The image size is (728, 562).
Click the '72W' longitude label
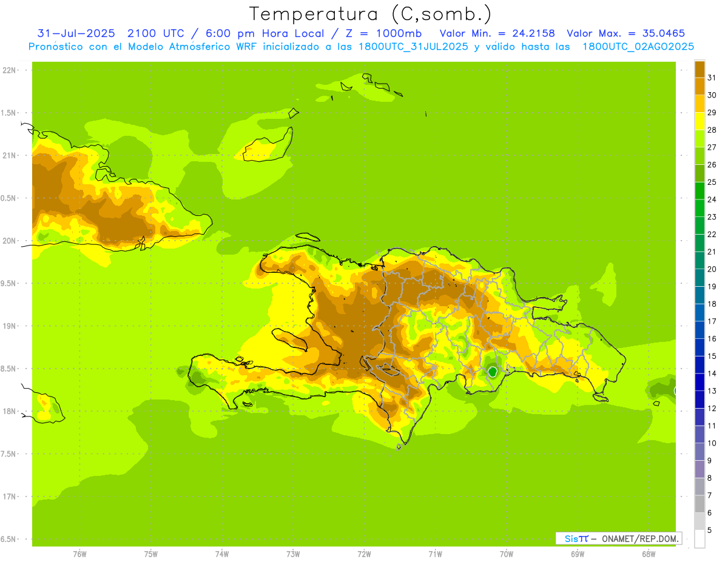click(364, 554)
